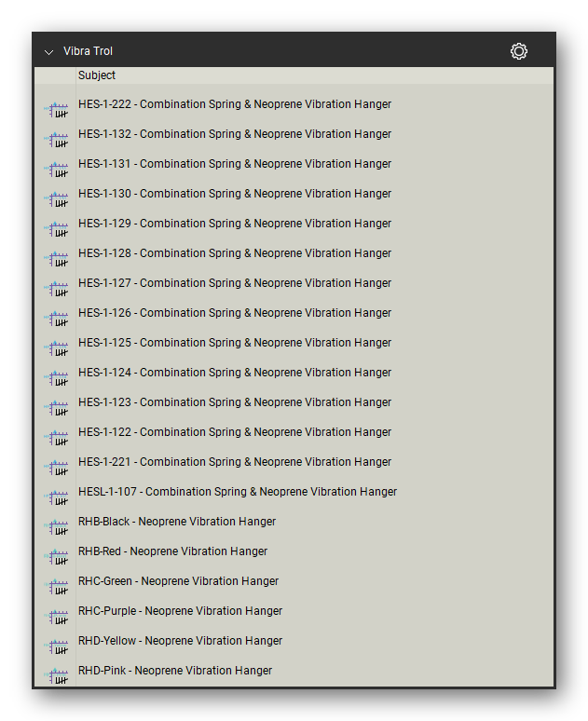
Task: Select the hanger icon beside HES-1-122
Action: click(x=56, y=438)
